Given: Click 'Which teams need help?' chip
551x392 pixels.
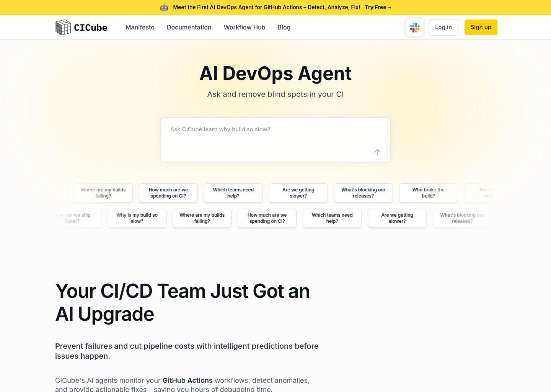Looking at the screenshot, I should [233, 193].
